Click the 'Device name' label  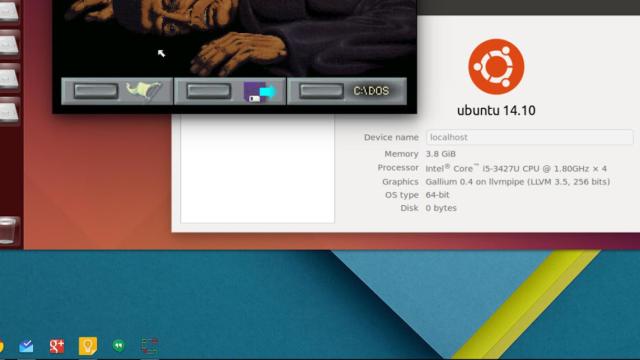tap(391, 138)
